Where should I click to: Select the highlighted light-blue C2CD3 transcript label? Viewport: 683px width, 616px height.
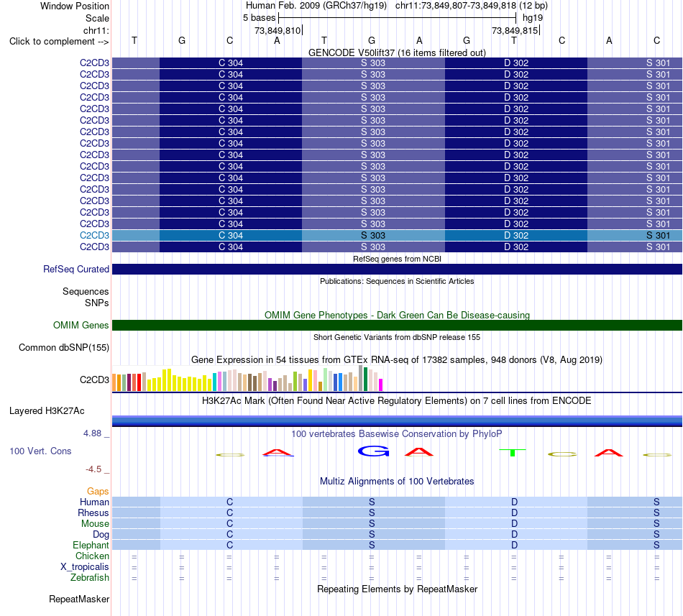(x=94, y=236)
